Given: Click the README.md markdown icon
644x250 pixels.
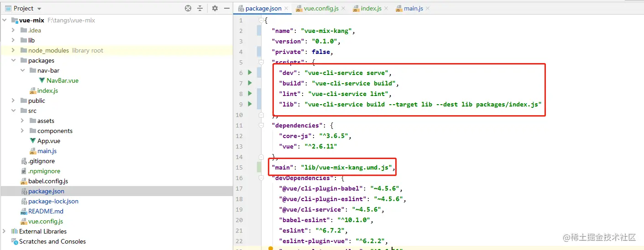Looking at the screenshot, I should coord(24,211).
